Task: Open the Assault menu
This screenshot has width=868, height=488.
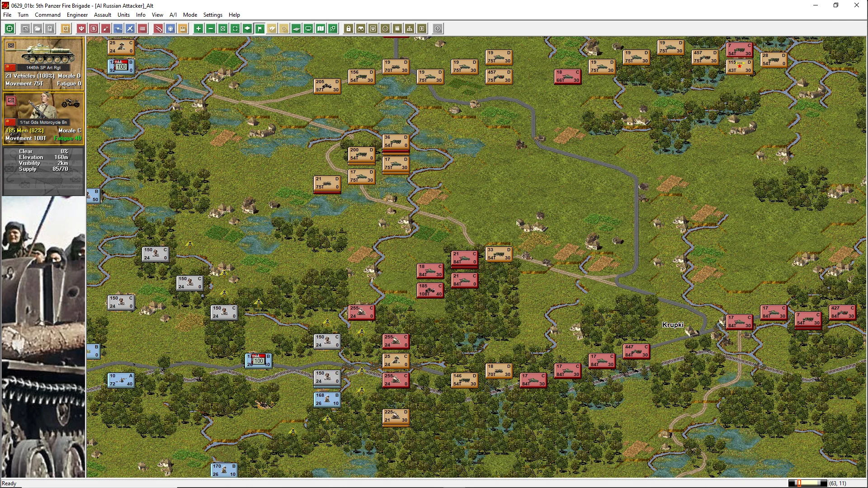Action: [x=103, y=15]
